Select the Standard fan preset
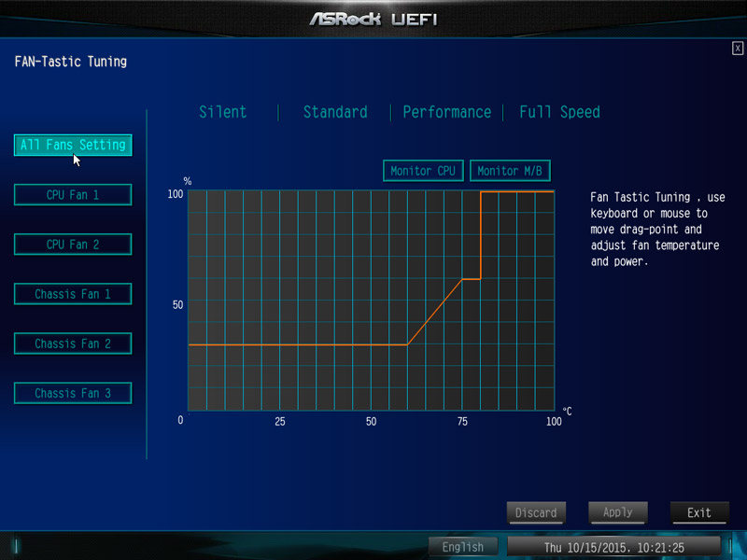Screen dimensions: 747x560 coord(335,112)
